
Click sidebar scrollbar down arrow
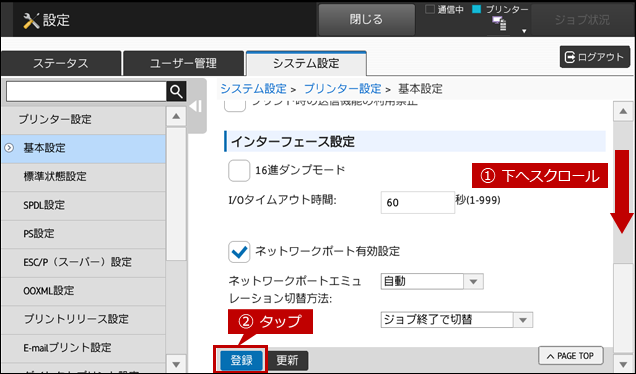[176, 364]
